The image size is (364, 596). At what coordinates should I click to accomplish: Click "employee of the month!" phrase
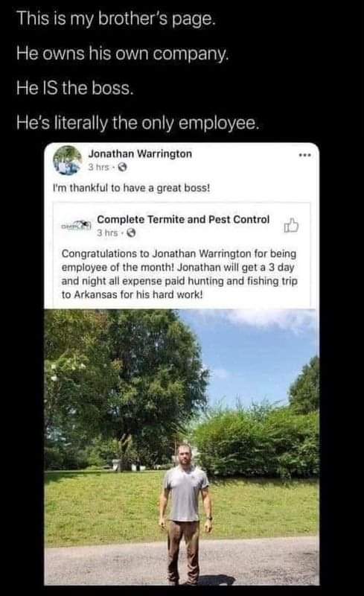click(x=118, y=267)
